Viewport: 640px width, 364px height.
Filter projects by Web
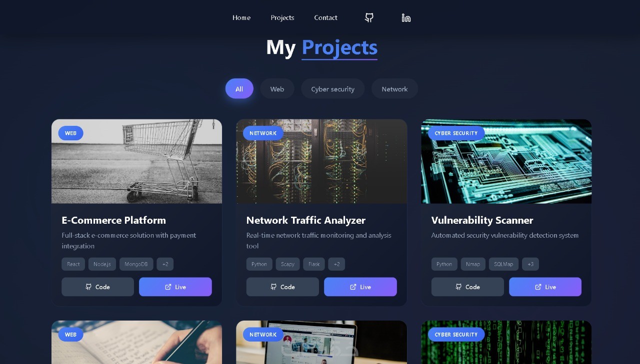pos(277,88)
